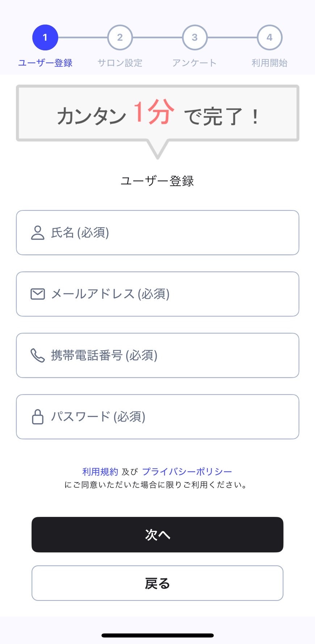Open the プライバシーポリシー link

187,472
